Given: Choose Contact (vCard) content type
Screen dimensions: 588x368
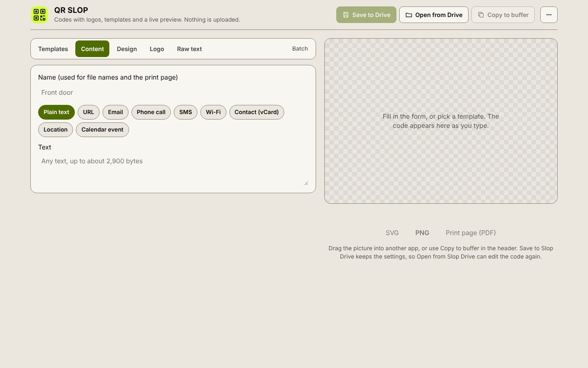Looking at the screenshot, I should point(257,112).
